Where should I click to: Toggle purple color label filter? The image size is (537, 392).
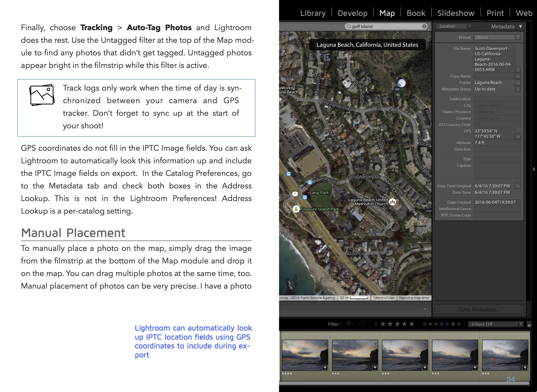click(x=447, y=324)
